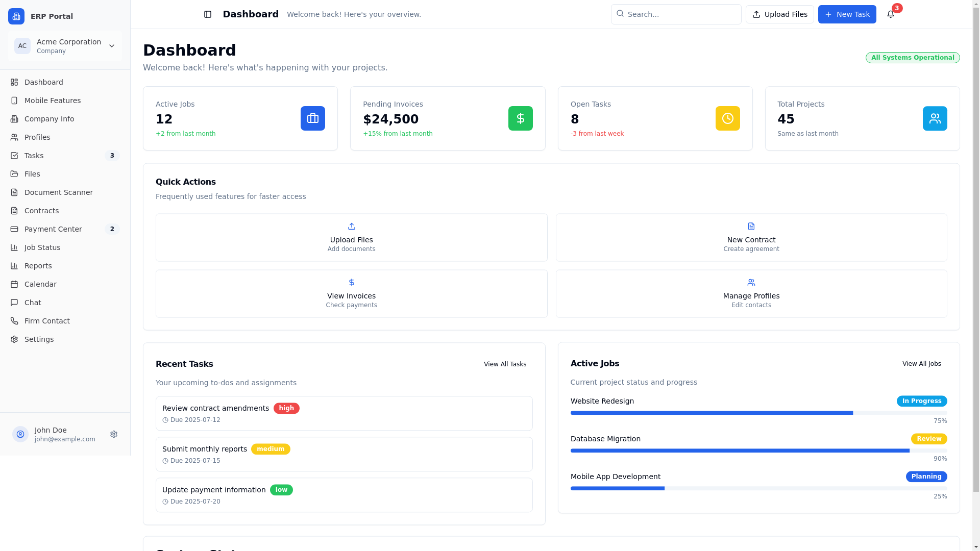Image resolution: width=980 pixels, height=551 pixels.
Task: Click the Dashboard grid icon in sidebar
Action: pos(14,82)
